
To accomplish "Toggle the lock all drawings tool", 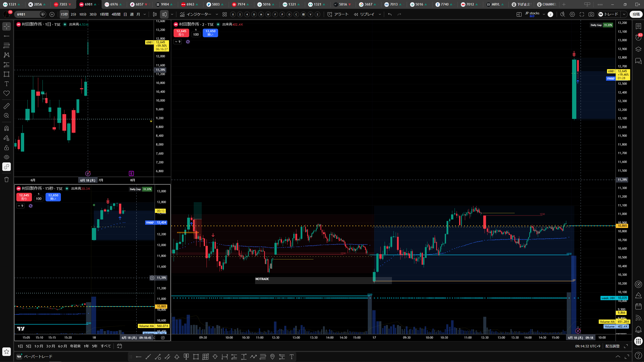I will [7, 148].
